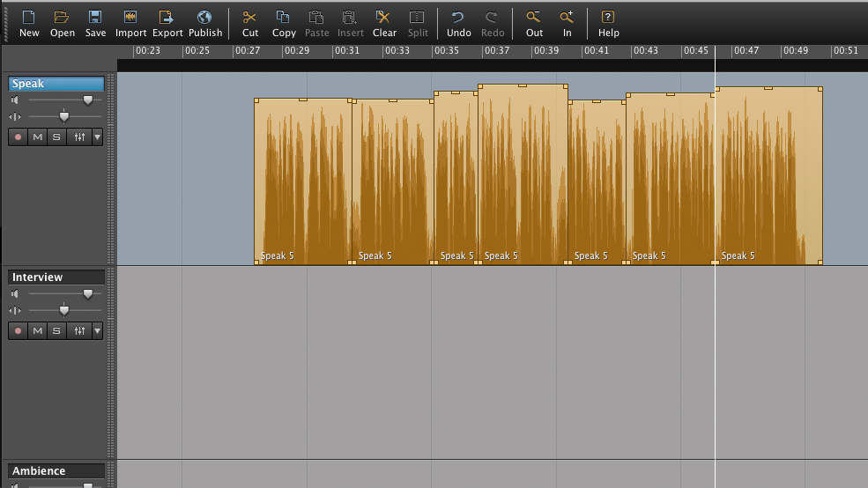The image size is (868, 488).
Task: Click the greyed Paste icon
Action: click(316, 18)
